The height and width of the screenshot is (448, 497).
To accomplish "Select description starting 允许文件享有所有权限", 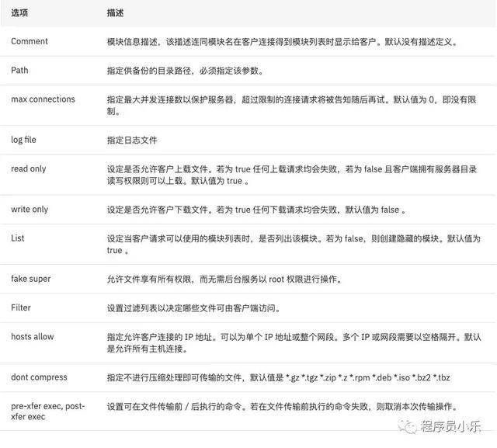I will [224, 280].
